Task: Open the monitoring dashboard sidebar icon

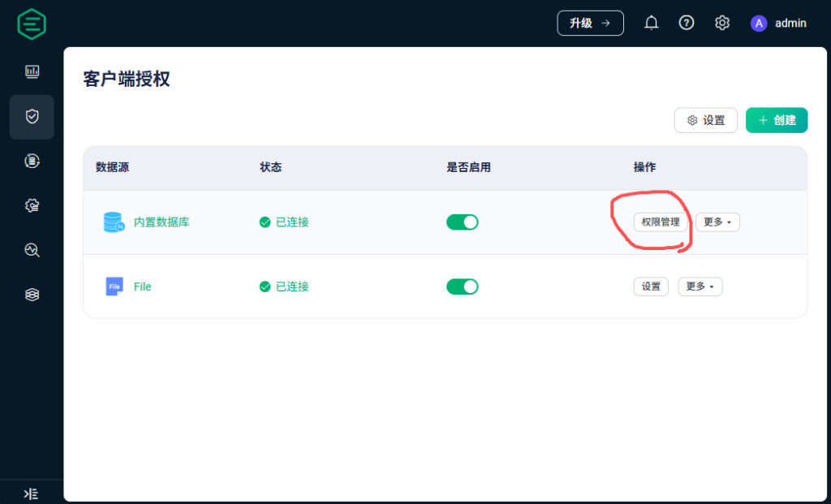Action: tap(32, 72)
